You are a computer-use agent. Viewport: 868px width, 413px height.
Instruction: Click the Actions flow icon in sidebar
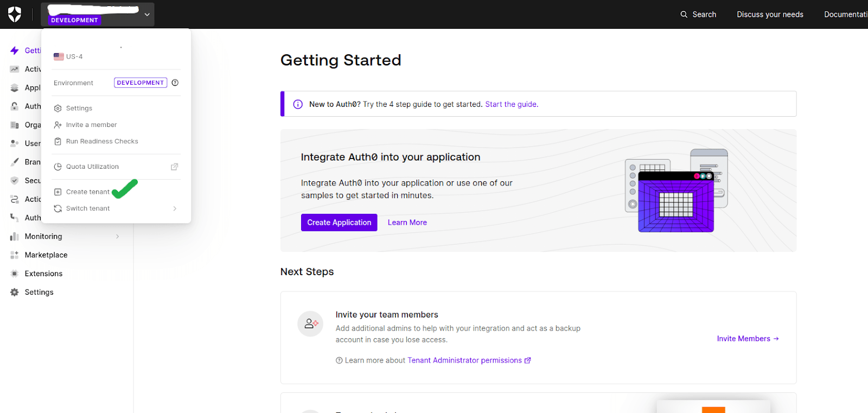[15, 199]
